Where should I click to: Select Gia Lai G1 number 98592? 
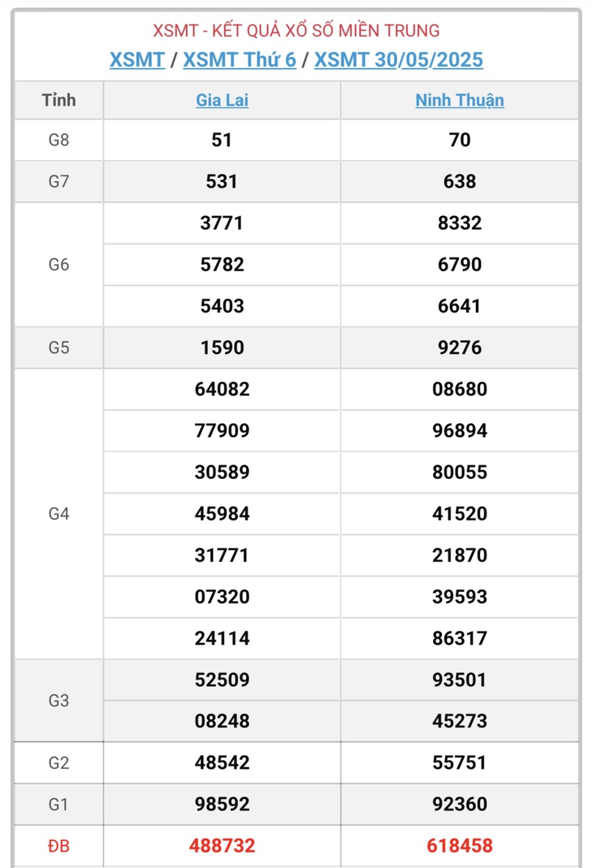(222, 805)
